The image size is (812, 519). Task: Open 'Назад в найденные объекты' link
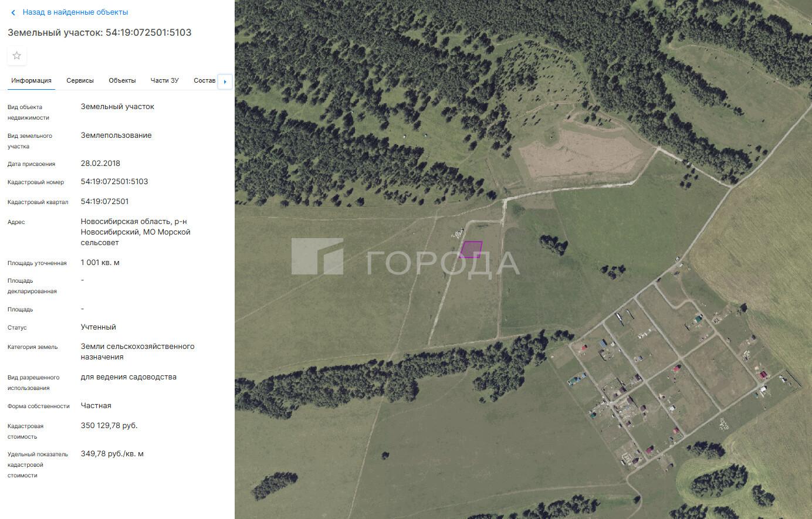75,12
